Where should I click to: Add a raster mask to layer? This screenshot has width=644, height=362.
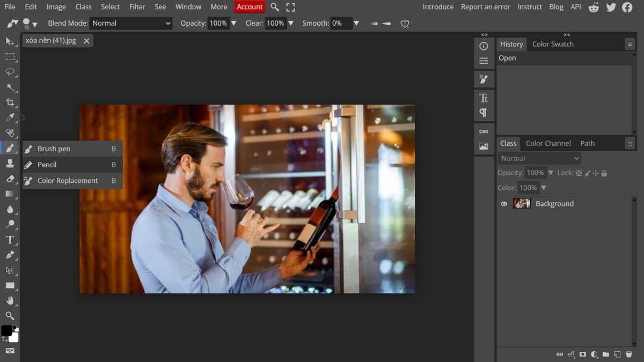(583, 354)
